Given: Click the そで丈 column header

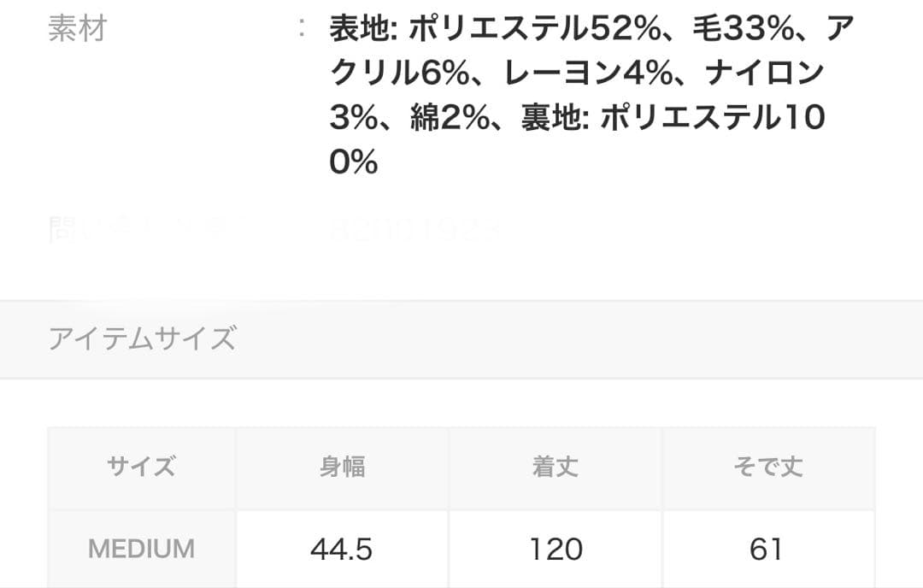Looking at the screenshot, I should 768,467.
